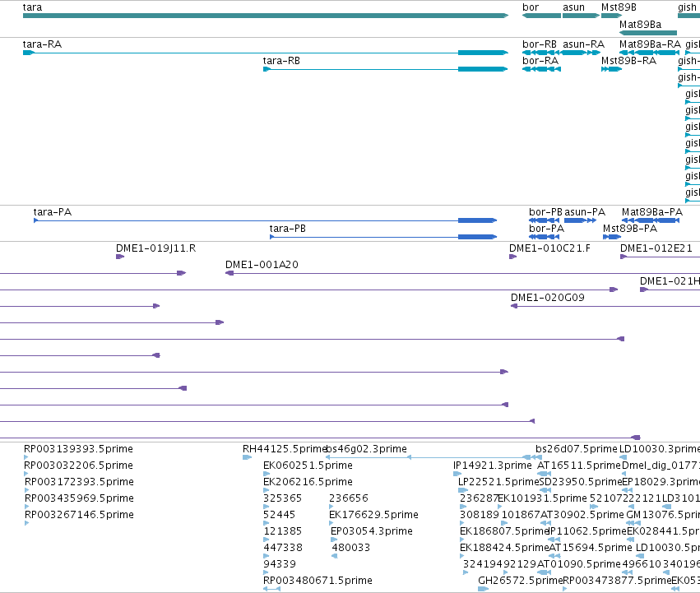Select the RP003480671.5prime EST label
700x593 pixels.
point(318,581)
